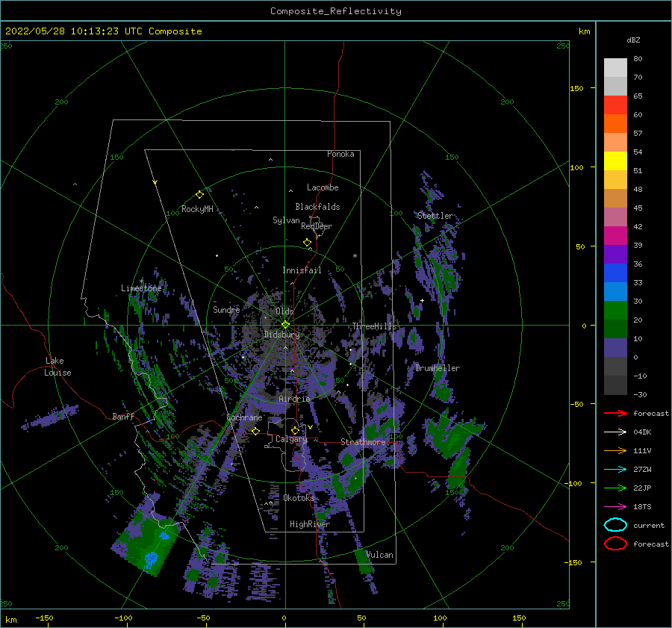This screenshot has height=628, width=672.
Task: Click the Composite_Reflectivity title
Action: pos(336,11)
